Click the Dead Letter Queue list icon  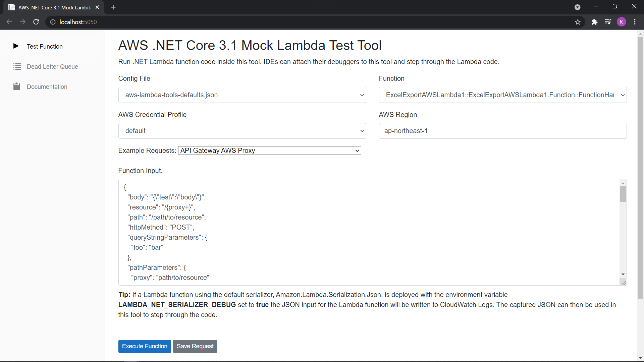[17, 66]
